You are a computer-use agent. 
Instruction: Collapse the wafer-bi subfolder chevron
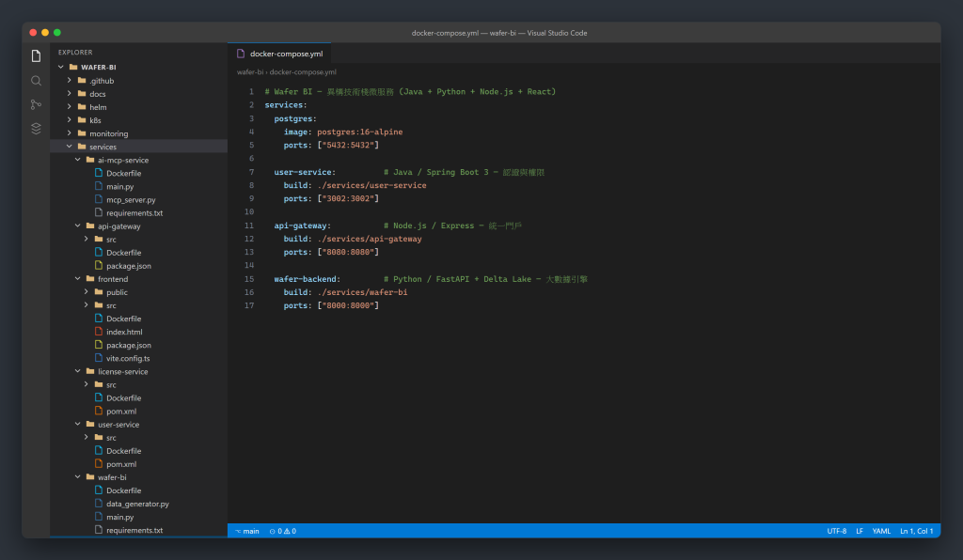(77, 476)
